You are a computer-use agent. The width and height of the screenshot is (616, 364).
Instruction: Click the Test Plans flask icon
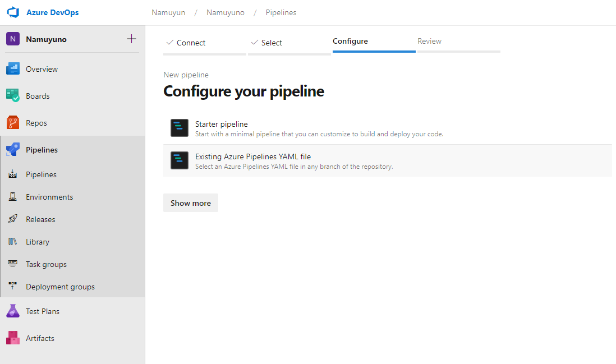13,311
